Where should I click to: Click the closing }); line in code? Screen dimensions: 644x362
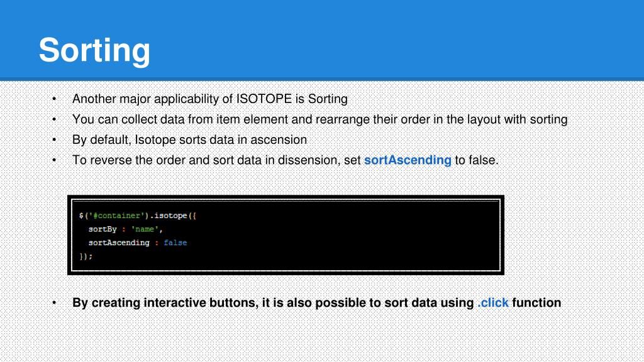[x=86, y=256]
